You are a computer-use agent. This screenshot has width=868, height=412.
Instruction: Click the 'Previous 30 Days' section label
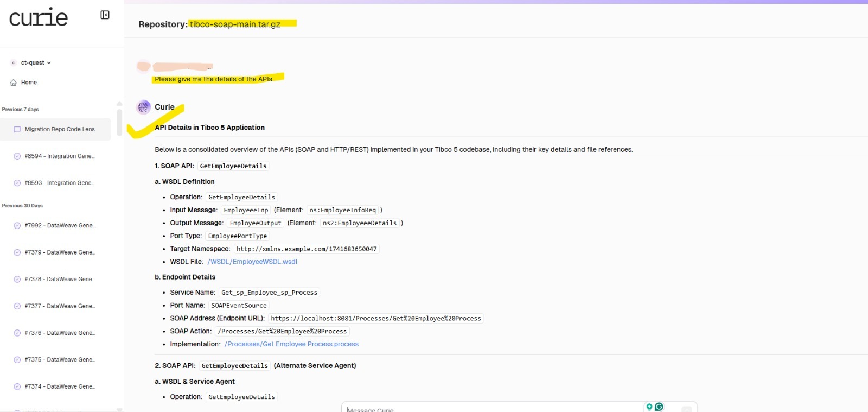[22, 206]
